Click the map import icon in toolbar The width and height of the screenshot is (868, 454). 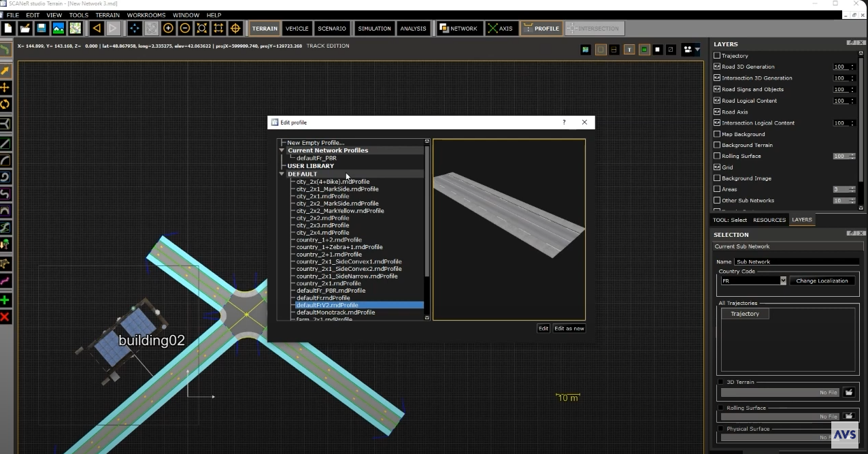(x=75, y=28)
